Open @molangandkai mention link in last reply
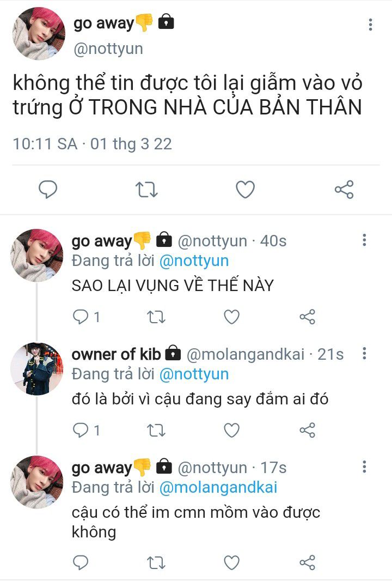The image size is (392, 581). pos(218,487)
